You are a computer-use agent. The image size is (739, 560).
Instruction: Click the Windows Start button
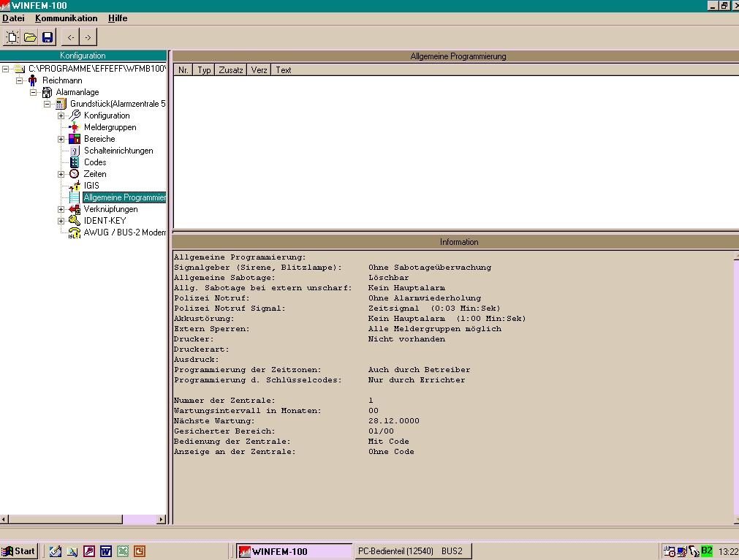click(19, 551)
